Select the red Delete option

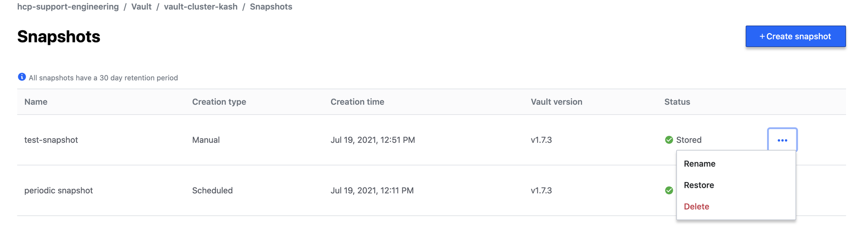696,207
